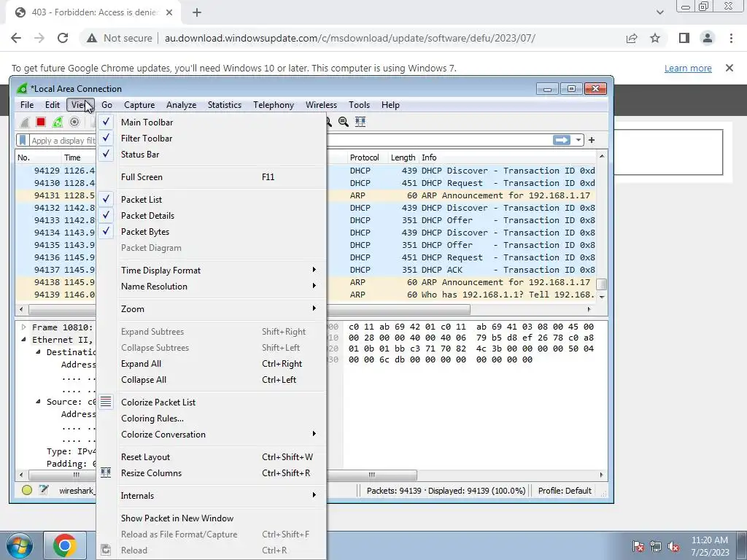Go back in Chrome

click(16, 38)
